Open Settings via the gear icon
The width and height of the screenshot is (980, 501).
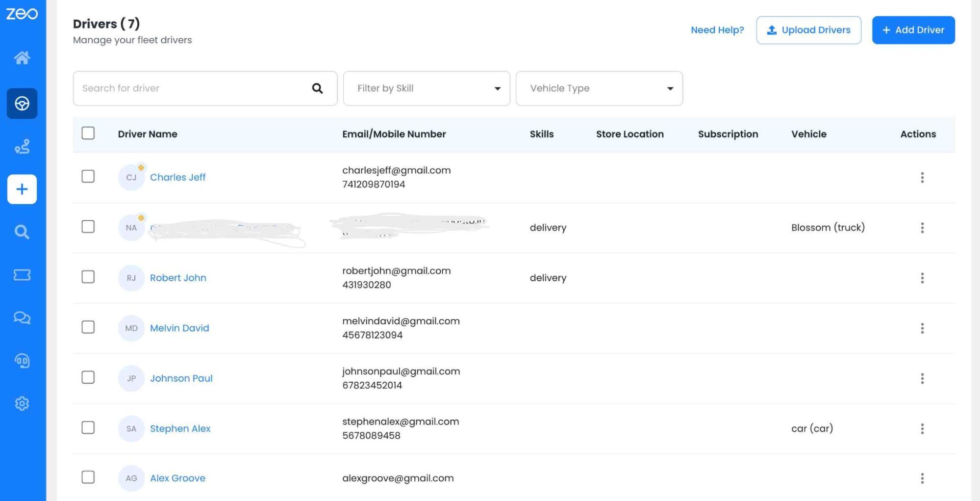[22, 403]
